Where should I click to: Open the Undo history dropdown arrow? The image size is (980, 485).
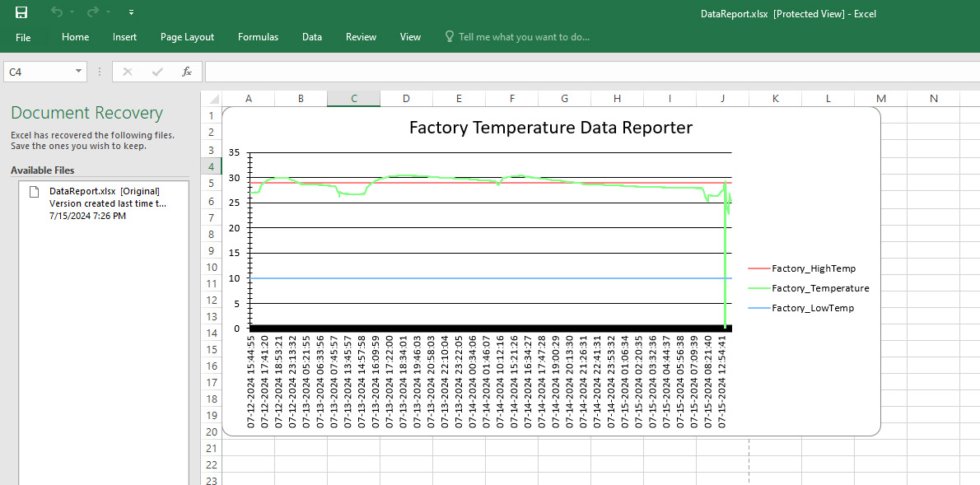tap(72, 13)
